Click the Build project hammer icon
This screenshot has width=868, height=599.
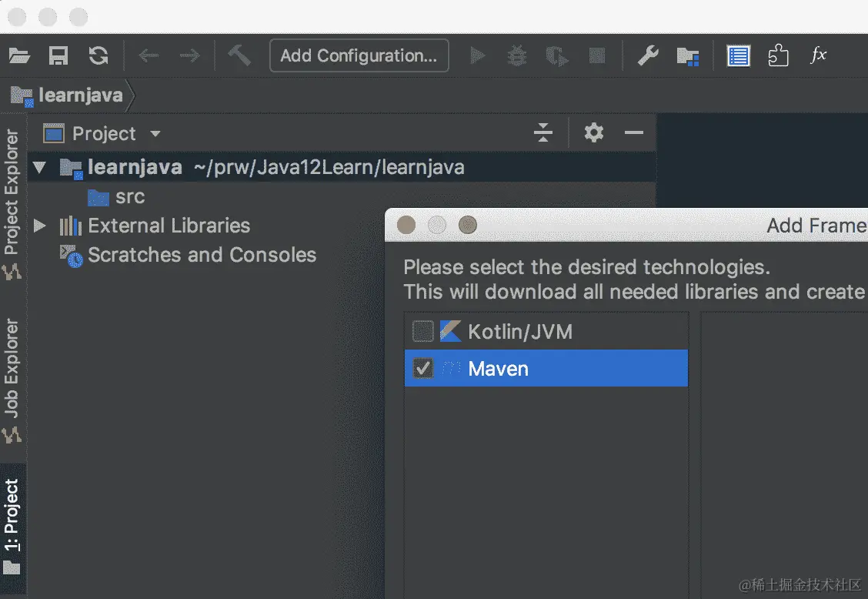pos(239,55)
